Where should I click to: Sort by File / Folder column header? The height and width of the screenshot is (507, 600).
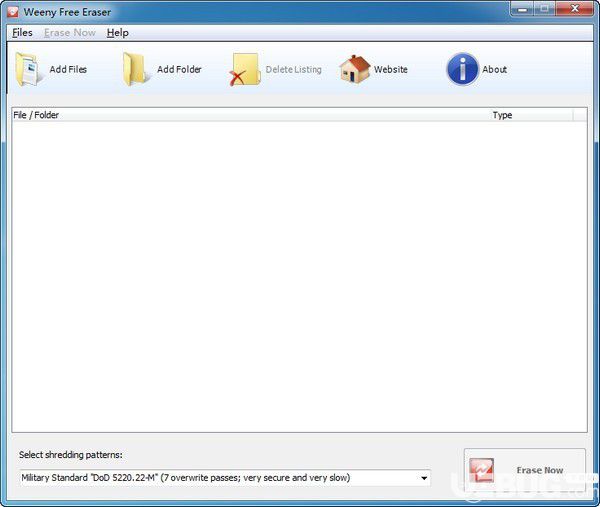click(252, 115)
